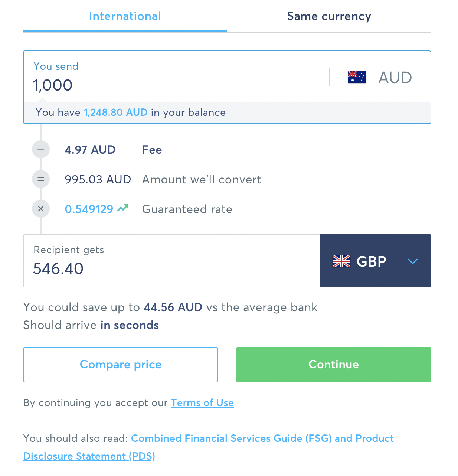
Task: Click the Compare price button
Action: [120, 365]
